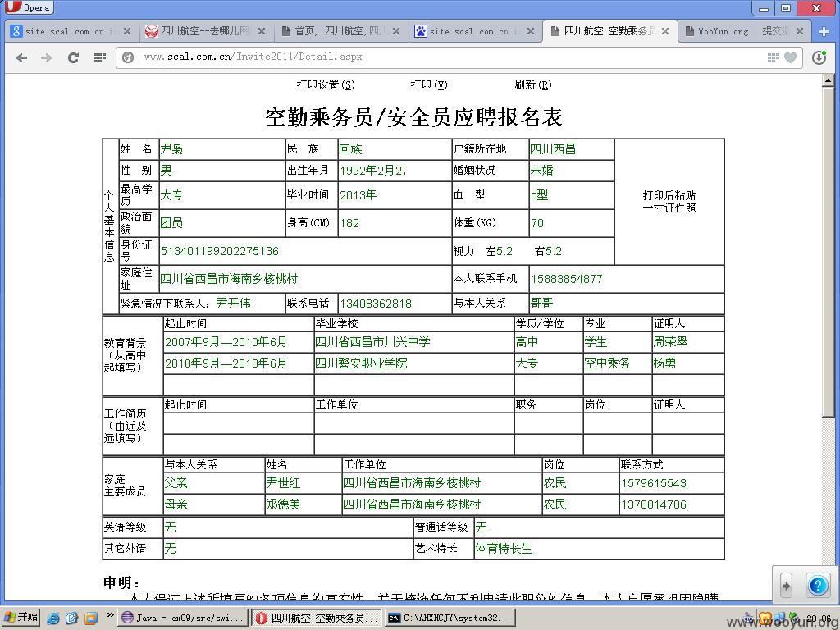Expand quick launch chevron
Viewport: 840px width, 630px height.
click(x=111, y=615)
